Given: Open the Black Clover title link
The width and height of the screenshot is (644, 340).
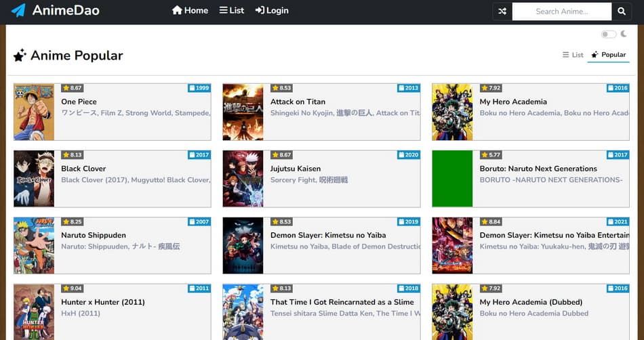Looking at the screenshot, I should pyautogui.click(x=83, y=169).
